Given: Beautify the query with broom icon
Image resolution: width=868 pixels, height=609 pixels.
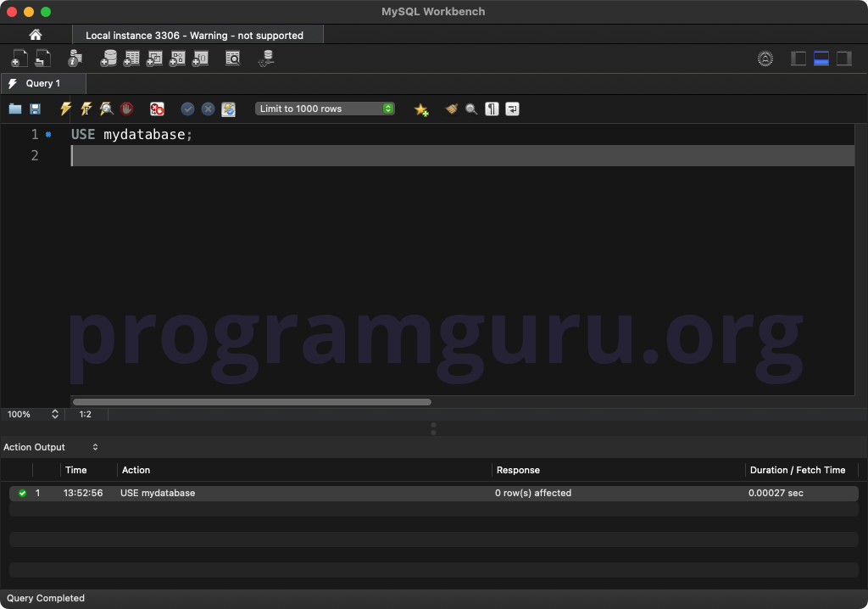Looking at the screenshot, I should pyautogui.click(x=451, y=109).
